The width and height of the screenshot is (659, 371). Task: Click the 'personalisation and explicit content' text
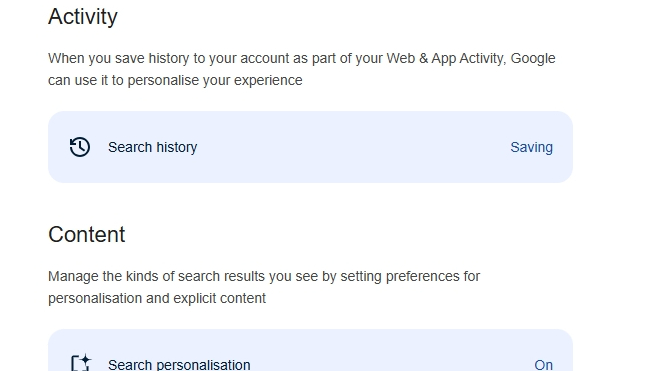(x=157, y=298)
